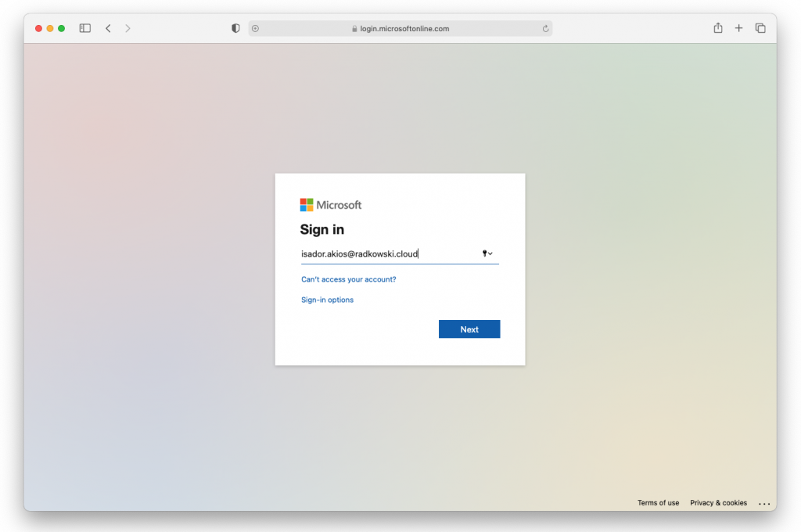This screenshot has width=801, height=532.
Task: Open a new tab with plus icon
Action: (x=738, y=28)
